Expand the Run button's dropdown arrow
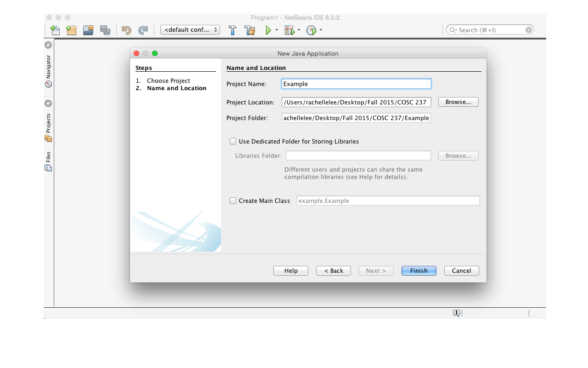 pos(276,30)
